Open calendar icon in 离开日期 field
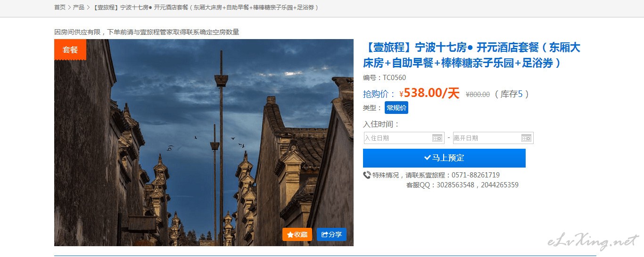The height and width of the screenshot is (257, 644). 527,138
